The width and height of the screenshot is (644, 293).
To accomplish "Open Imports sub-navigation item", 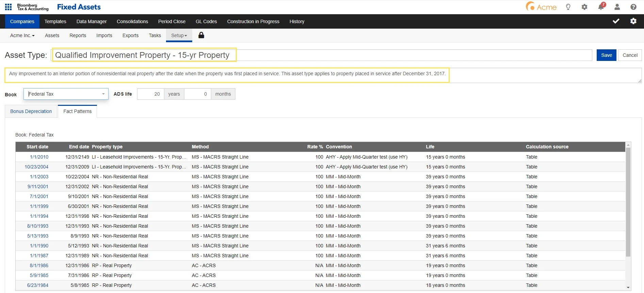I will click(x=104, y=35).
